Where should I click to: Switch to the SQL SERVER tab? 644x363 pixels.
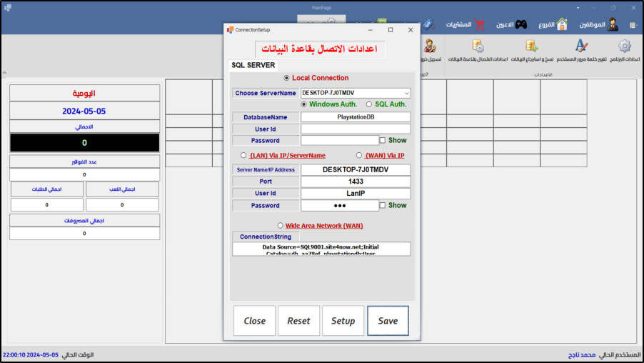pos(253,65)
